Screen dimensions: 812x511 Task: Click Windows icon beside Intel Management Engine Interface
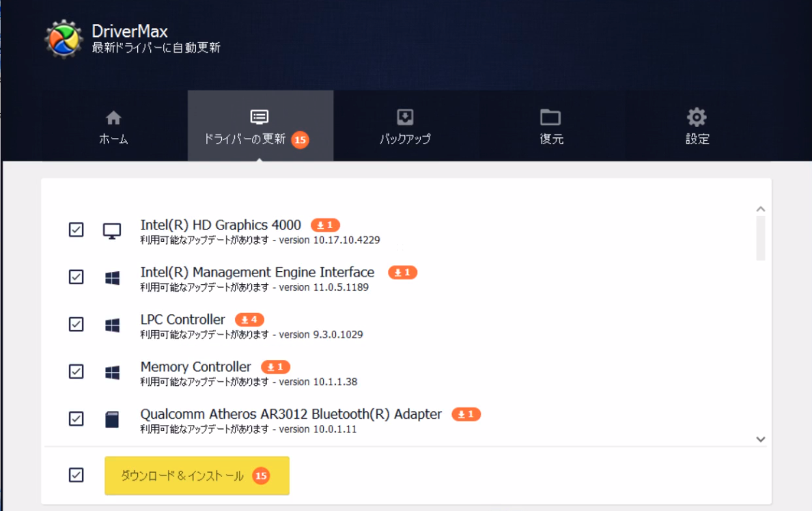113,278
